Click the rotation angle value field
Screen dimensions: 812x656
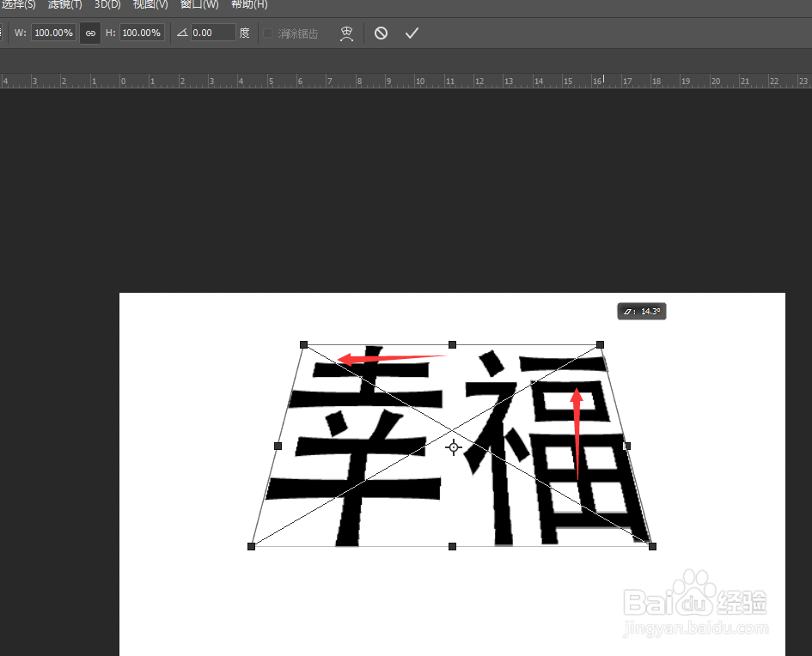tap(212, 33)
